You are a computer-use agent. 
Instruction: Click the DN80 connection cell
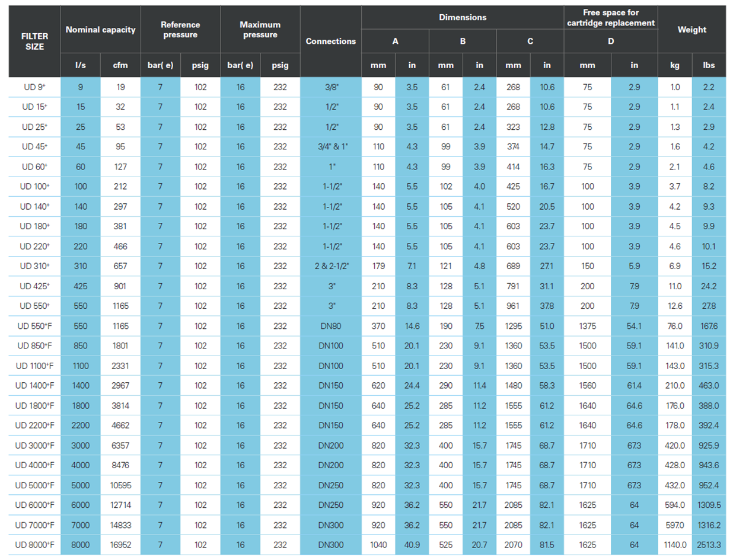[330, 326]
